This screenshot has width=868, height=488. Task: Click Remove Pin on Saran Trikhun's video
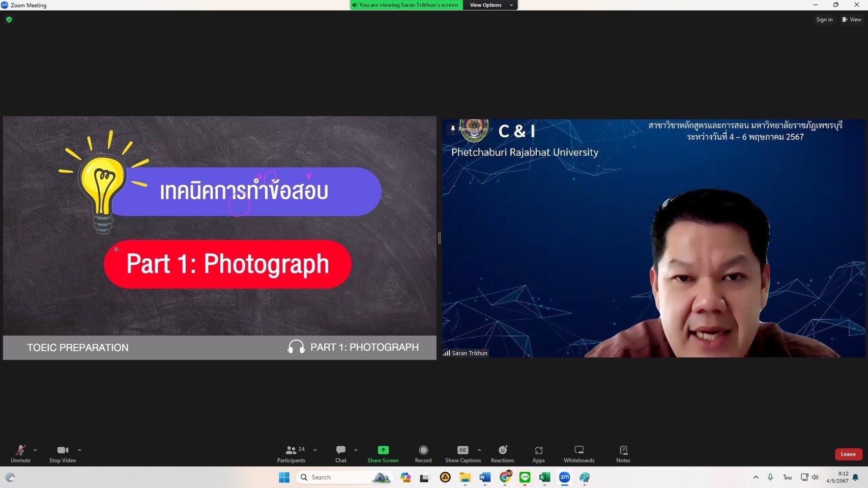(469, 129)
